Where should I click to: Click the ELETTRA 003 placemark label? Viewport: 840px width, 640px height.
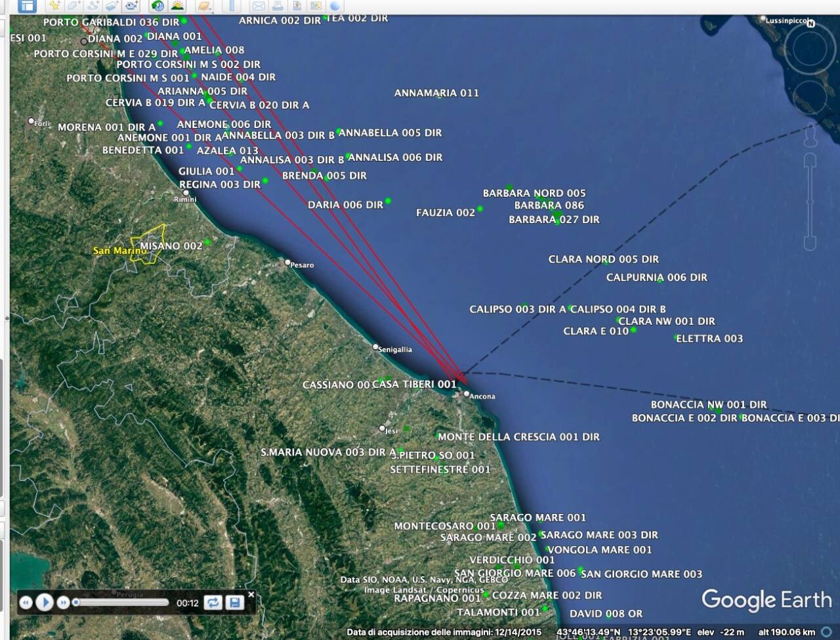(709, 339)
